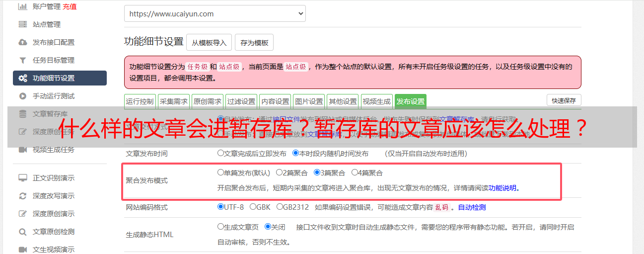This screenshot has width=644, height=254.
Task: Click the 乱码 highlighted word
Action: [x=441, y=207]
